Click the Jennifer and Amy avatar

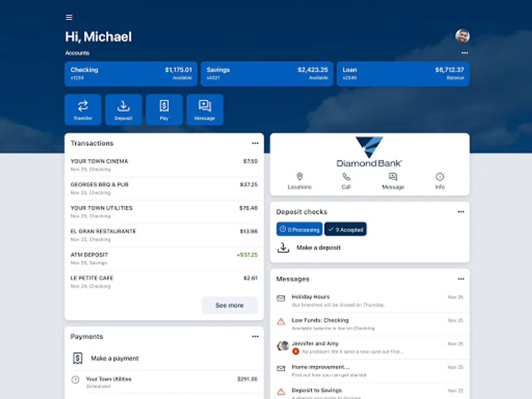pos(283,345)
